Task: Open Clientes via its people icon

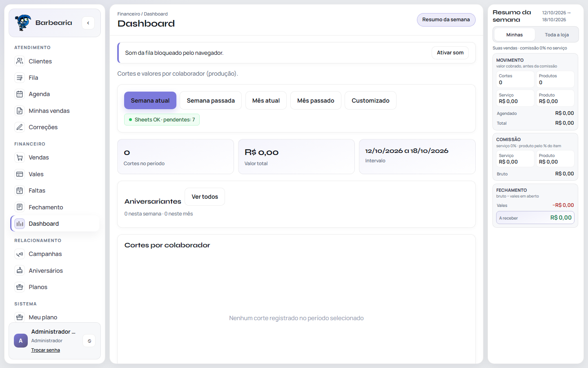Action: coord(20,61)
